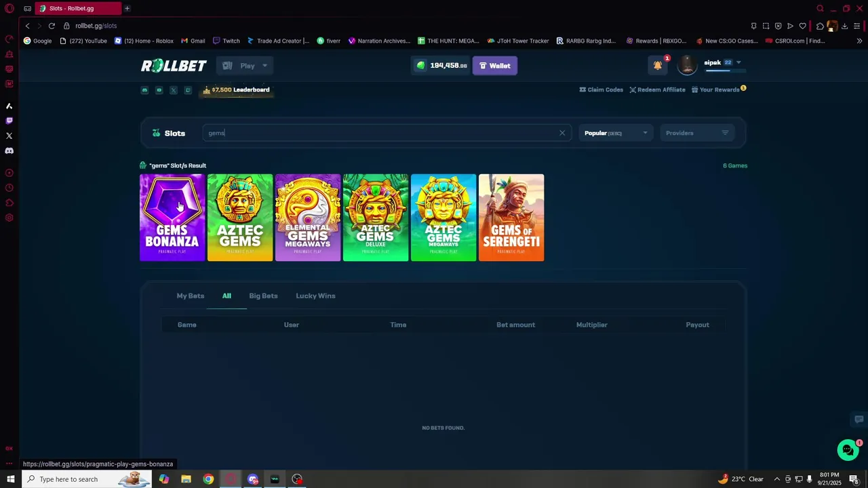
Task: Click the Rollbet Discord social icon
Action: point(144,90)
